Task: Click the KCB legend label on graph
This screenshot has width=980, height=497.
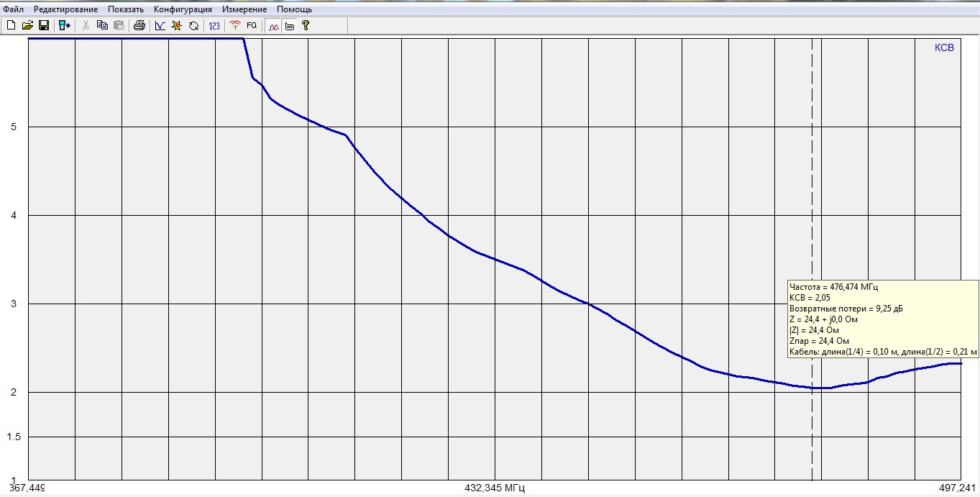Action: click(x=944, y=48)
